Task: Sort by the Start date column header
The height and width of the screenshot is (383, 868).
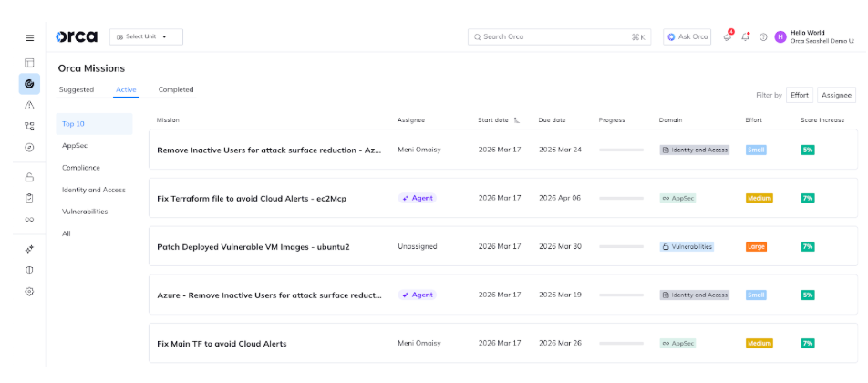Action: pos(492,120)
